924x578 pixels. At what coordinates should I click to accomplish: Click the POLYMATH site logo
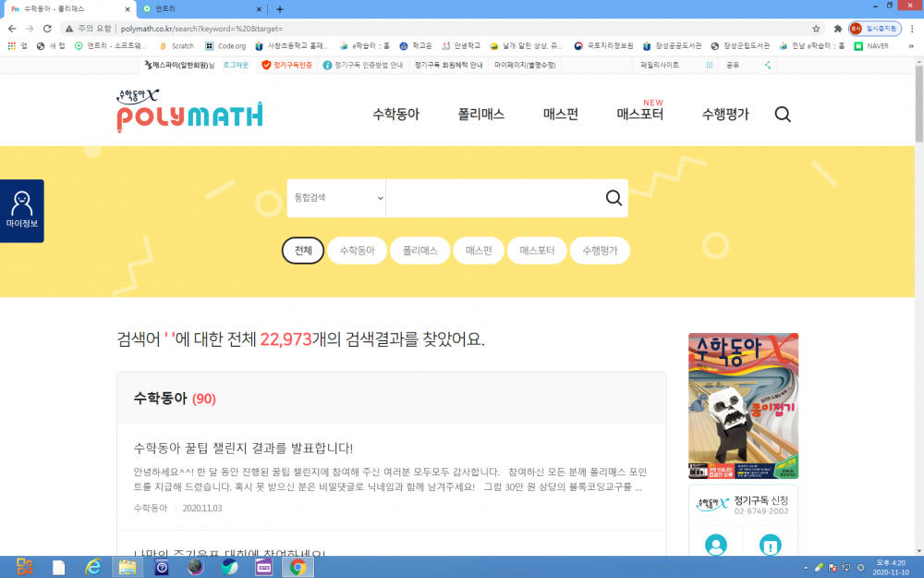189,111
